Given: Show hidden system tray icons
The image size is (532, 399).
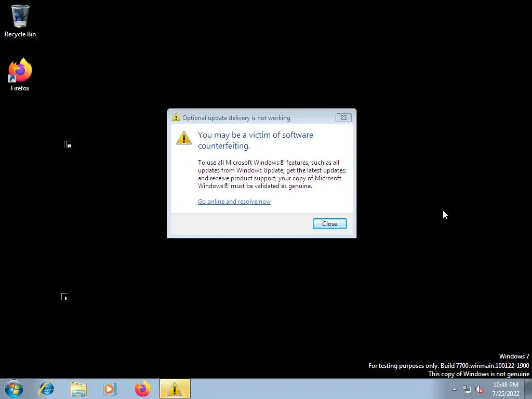Looking at the screenshot, I should click(x=454, y=389).
